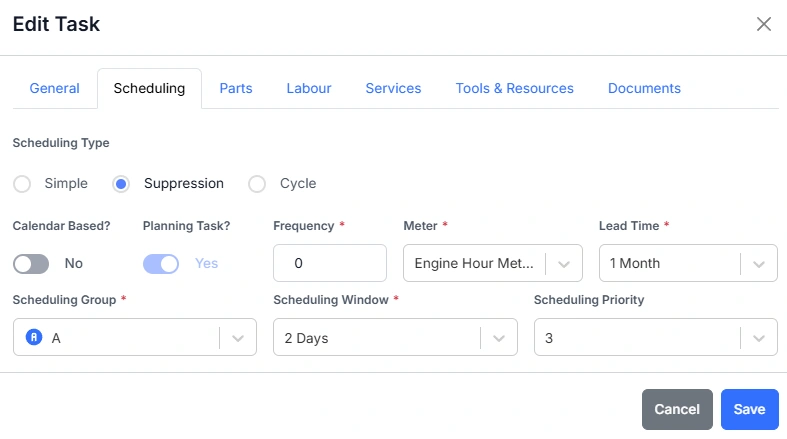Close the Edit Task dialog
Image resolution: width=787 pixels, height=439 pixels.
pyautogui.click(x=764, y=24)
